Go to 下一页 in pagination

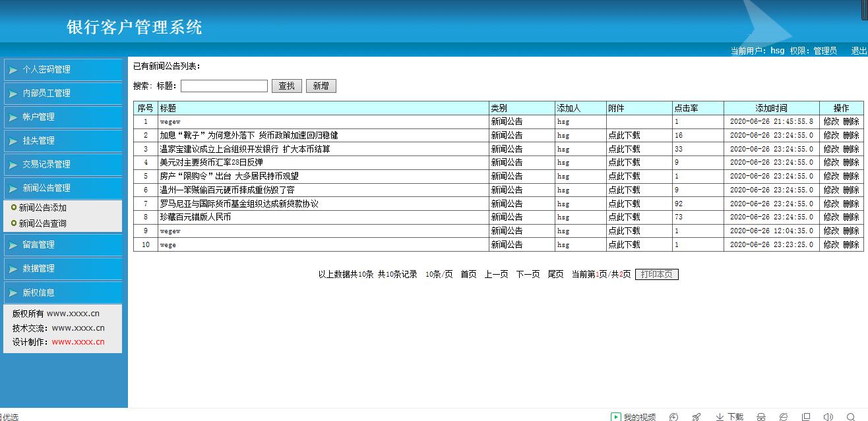[528, 274]
